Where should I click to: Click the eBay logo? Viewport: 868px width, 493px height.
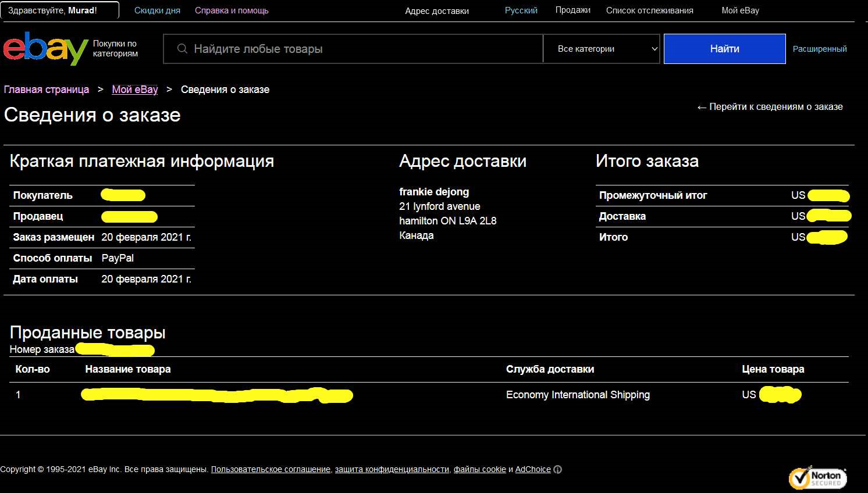pos(45,49)
